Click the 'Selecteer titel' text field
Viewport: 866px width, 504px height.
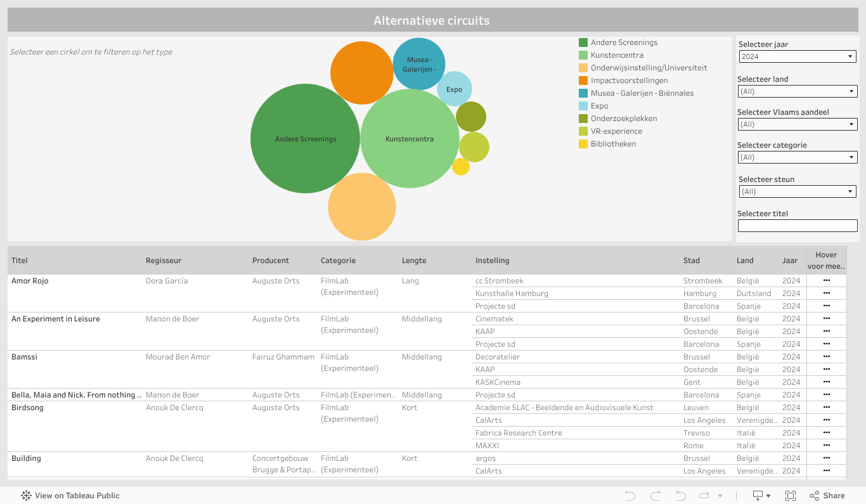(x=797, y=226)
